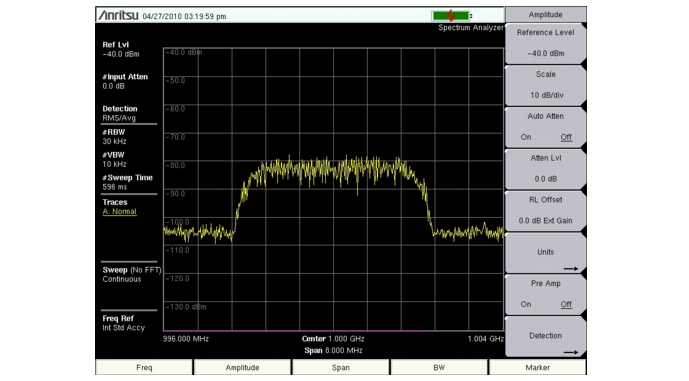689x381 pixels.
Task: Select the Scale 10 dB/div key
Action: pos(545,85)
